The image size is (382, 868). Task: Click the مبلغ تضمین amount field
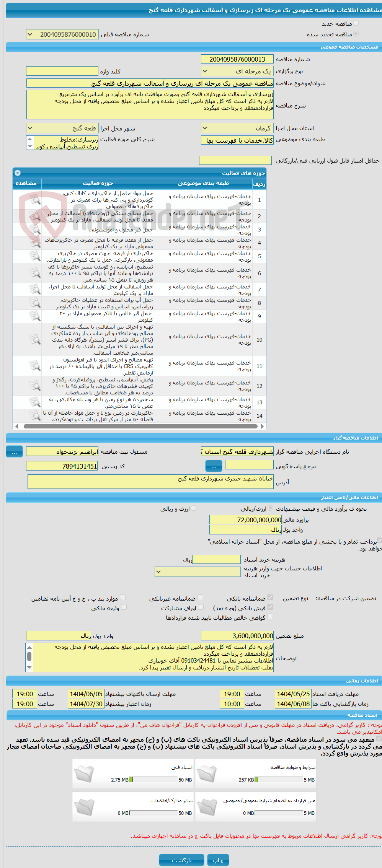click(x=237, y=636)
